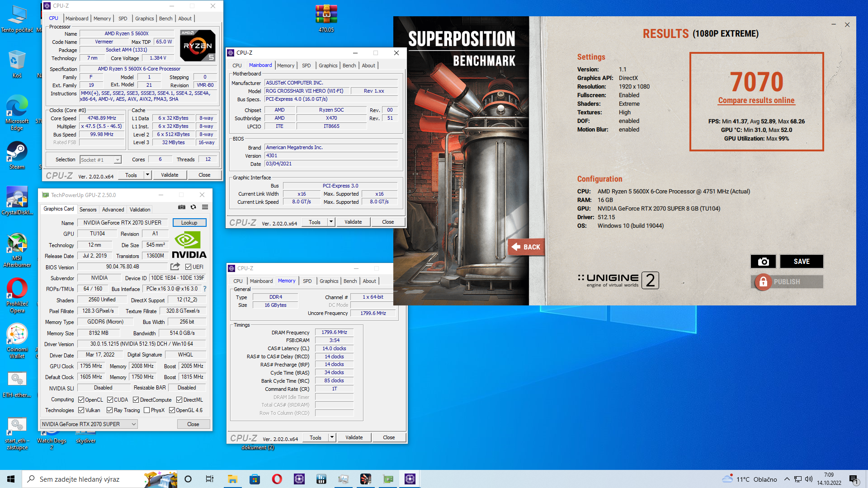Open File Explorer taskbar icon
Image resolution: width=868 pixels, height=488 pixels.
232,479
